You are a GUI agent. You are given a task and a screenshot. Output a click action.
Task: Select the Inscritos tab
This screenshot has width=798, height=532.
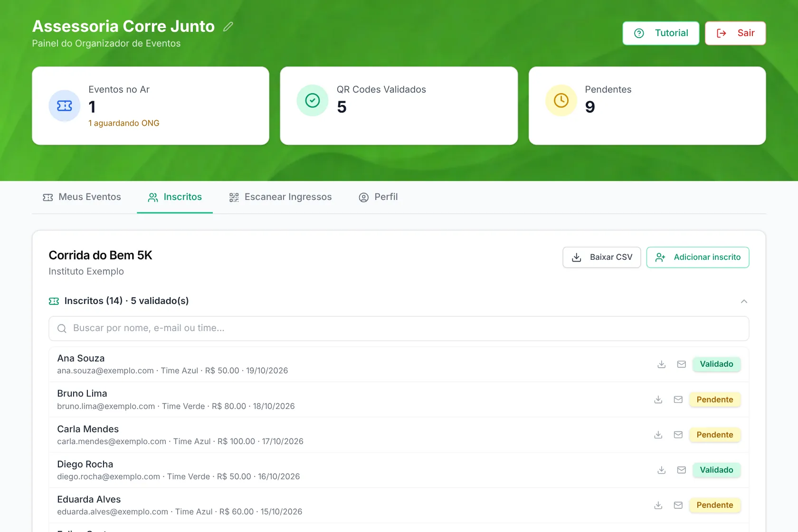click(175, 197)
